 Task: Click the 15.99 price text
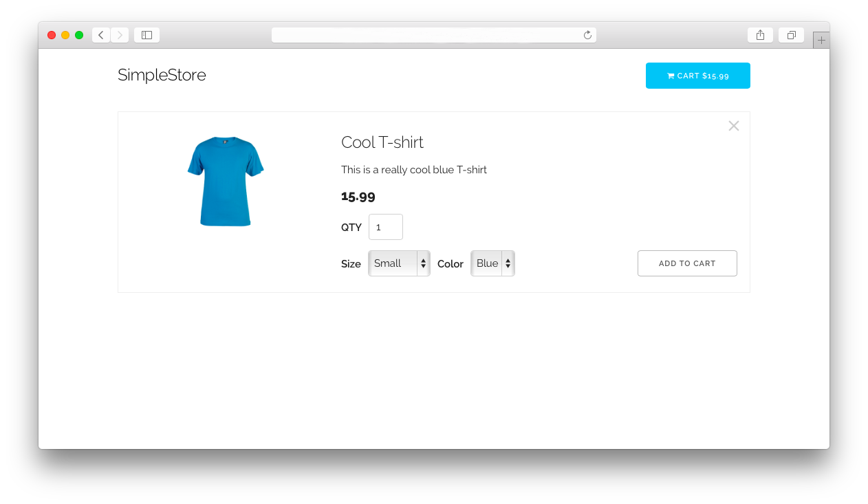click(358, 197)
